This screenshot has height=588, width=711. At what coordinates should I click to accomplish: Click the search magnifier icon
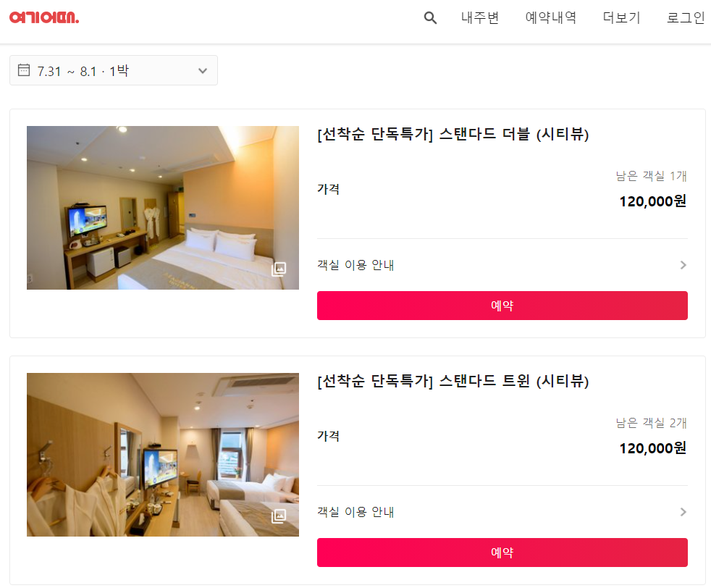430,18
